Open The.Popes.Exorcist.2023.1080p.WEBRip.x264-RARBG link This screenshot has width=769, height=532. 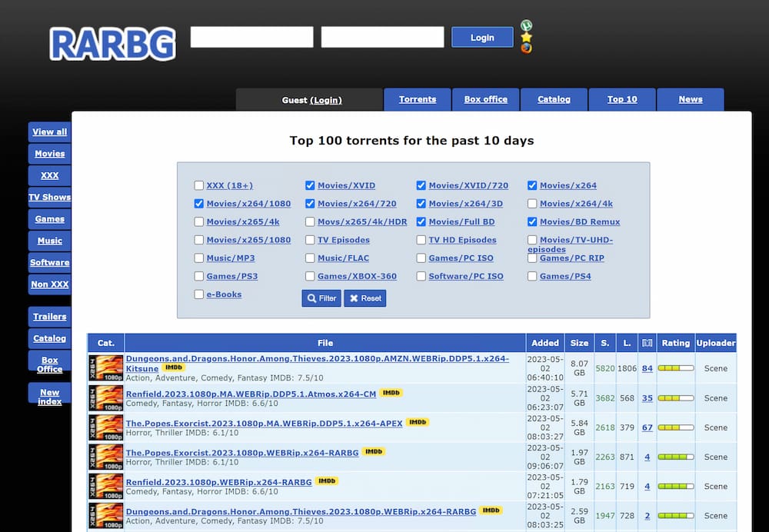(x=242, y=453)
